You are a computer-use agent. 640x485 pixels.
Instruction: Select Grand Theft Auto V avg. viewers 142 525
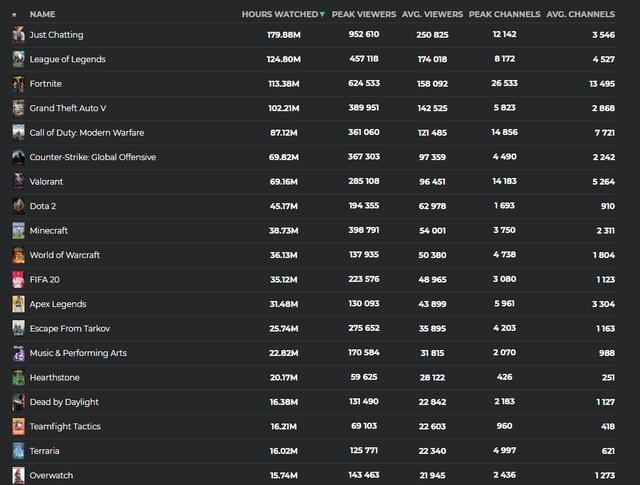432,108
